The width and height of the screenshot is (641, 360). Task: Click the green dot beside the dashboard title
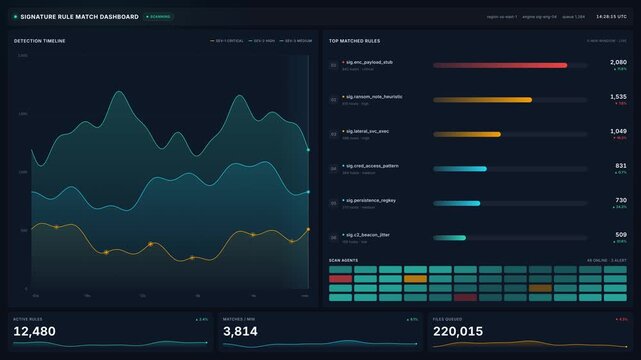(16, 17)
